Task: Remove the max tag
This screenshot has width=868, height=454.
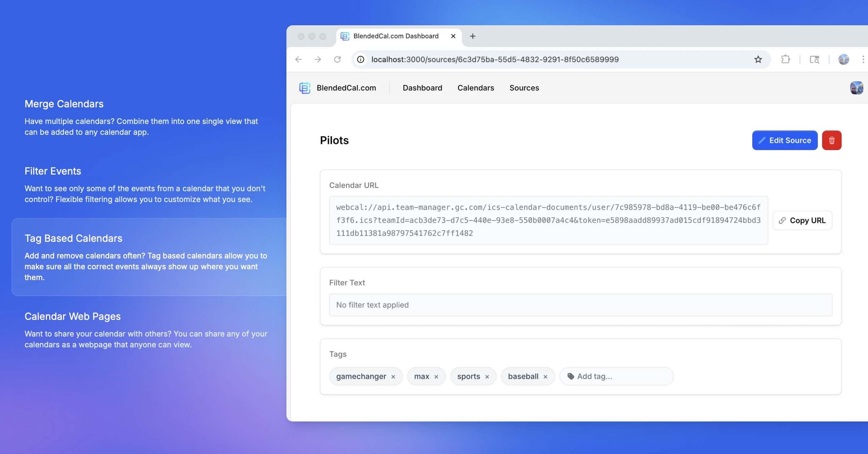Action: (436, 377)
